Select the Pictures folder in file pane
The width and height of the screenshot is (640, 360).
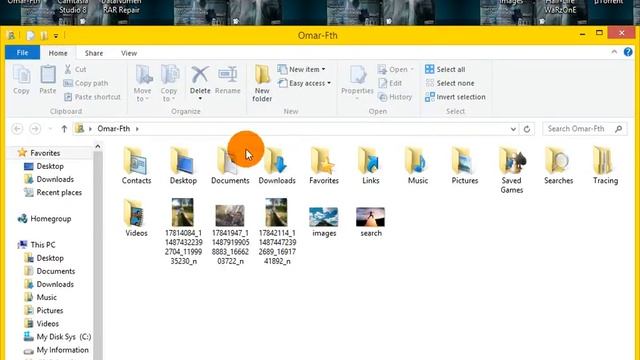tap(464, 166)
